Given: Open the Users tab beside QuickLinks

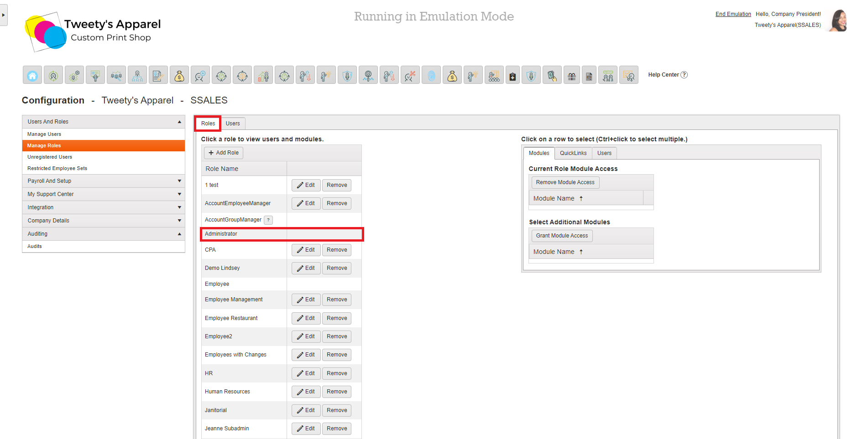Looking at the screenshot, I should 604,153.
